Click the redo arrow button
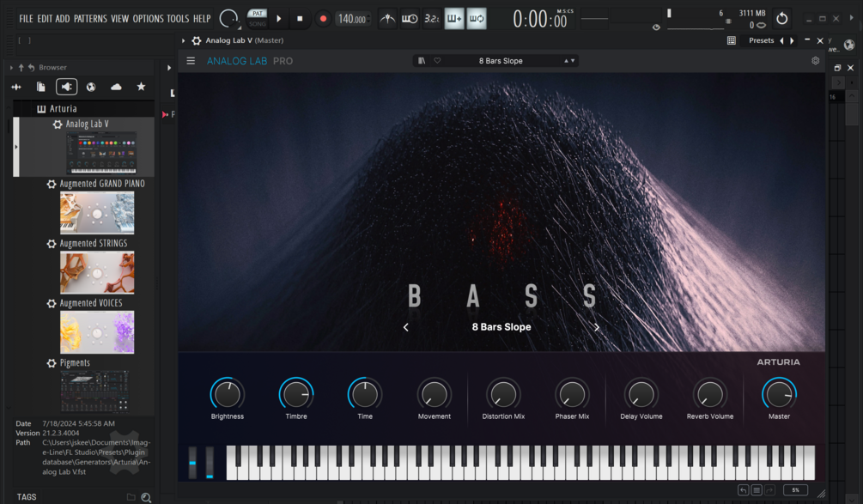The width and height of the screenshot is (863, 504). (770, 489)
